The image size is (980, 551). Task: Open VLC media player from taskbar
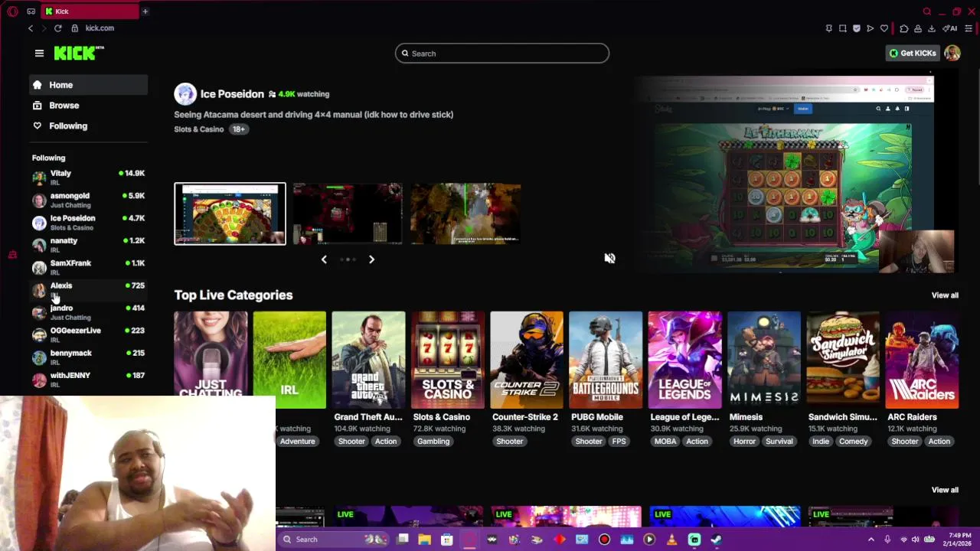[671, 540]
